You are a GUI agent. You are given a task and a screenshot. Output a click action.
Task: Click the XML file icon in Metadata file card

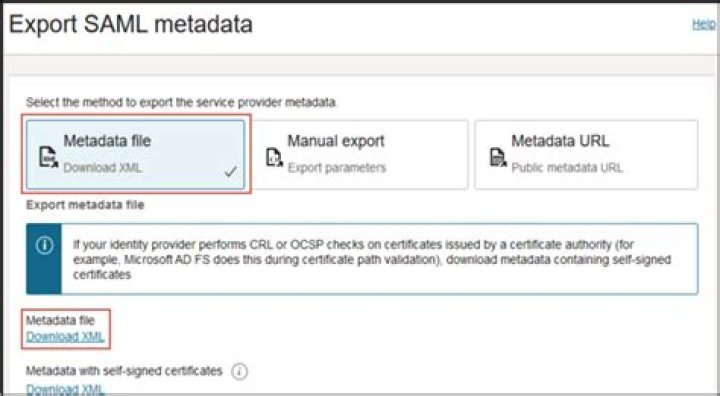click(48, 157)
